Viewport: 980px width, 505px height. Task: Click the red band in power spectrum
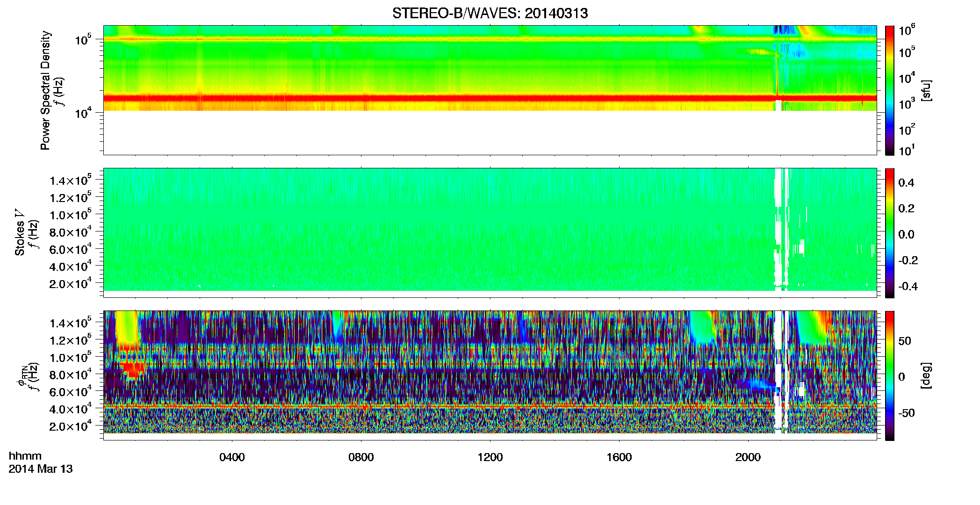(490, 98)
